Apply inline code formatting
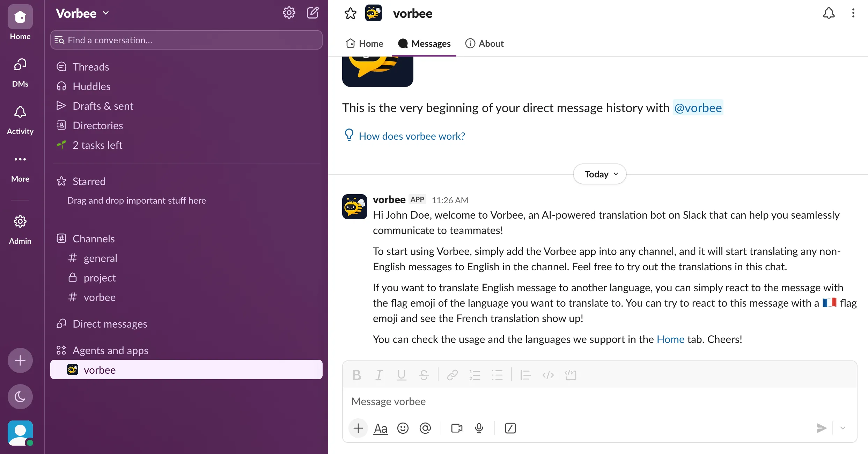Image resolution: width=868 pixels, height=454 pixels. pyautogui.click(x=548, y=375)
